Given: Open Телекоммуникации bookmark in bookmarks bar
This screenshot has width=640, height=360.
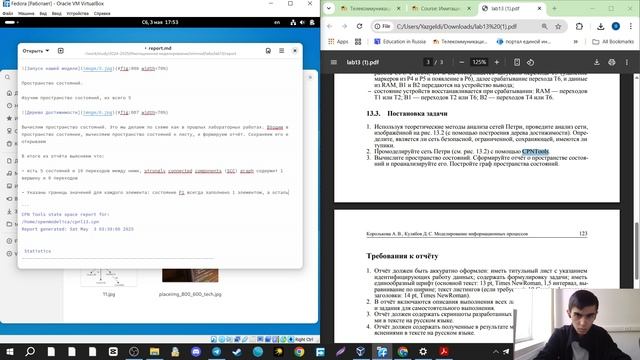Looking at the screenshot, I should (460, 41).
